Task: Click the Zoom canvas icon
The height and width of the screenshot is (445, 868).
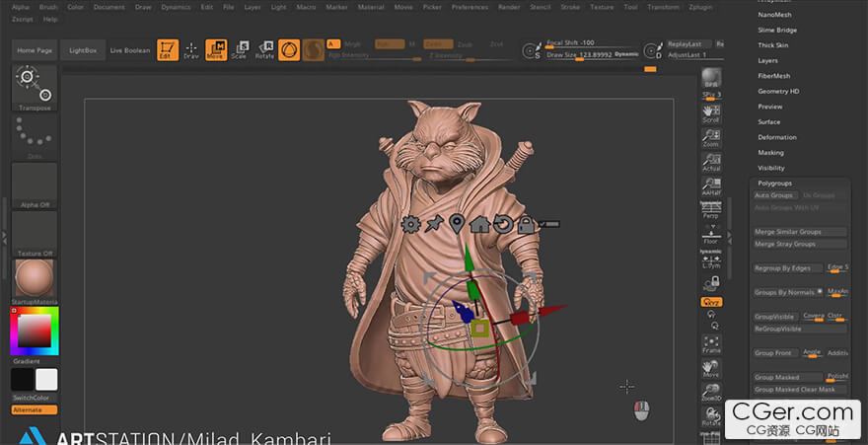Action: 711,138
